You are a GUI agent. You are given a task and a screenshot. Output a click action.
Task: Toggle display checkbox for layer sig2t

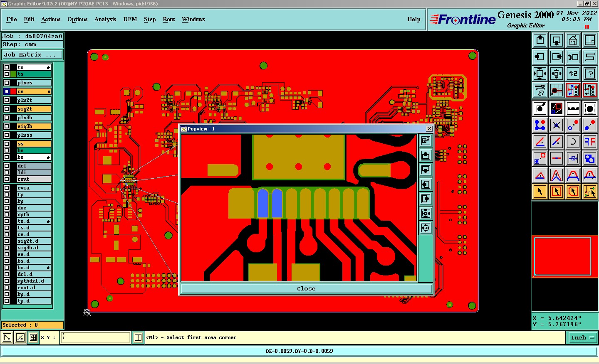[7, 109]
